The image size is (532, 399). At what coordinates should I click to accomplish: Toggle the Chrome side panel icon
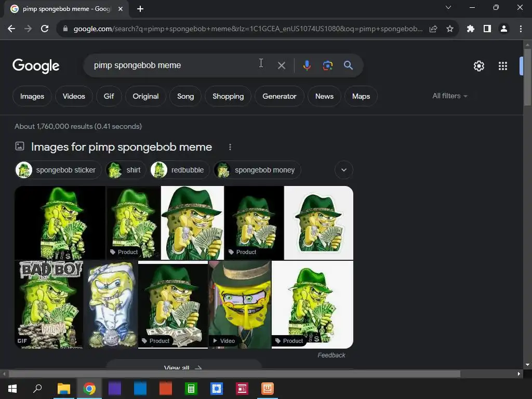pyautogui.click(x=487, y=29)
